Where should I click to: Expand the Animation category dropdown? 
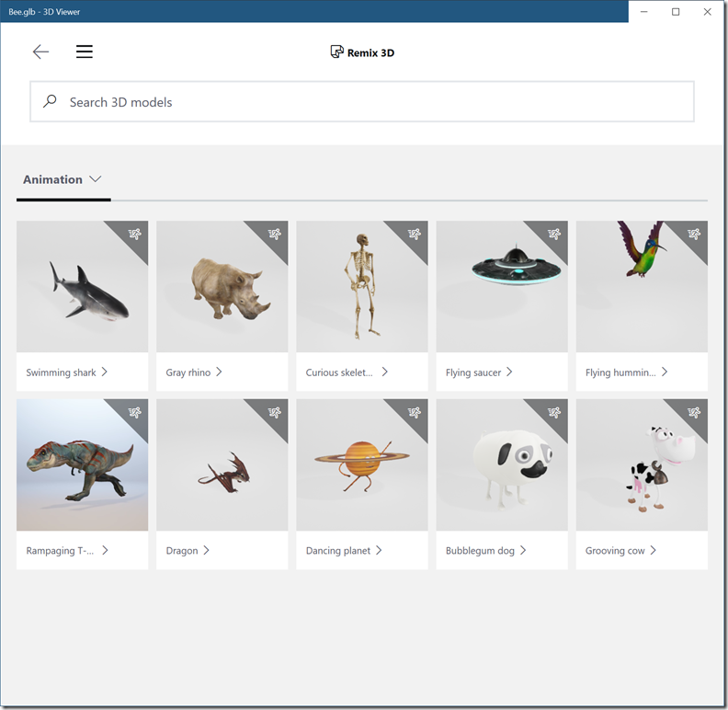[63, 180]
